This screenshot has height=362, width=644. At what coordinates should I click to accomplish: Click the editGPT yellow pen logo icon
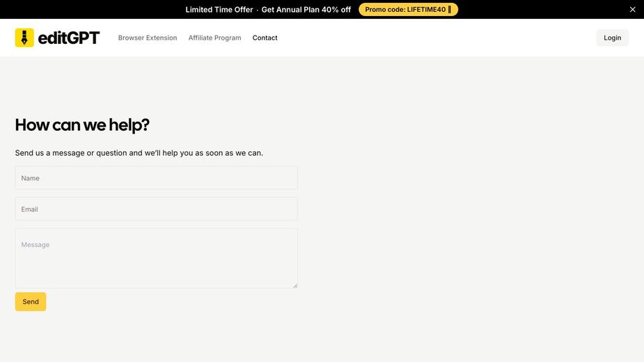point(24,38)
